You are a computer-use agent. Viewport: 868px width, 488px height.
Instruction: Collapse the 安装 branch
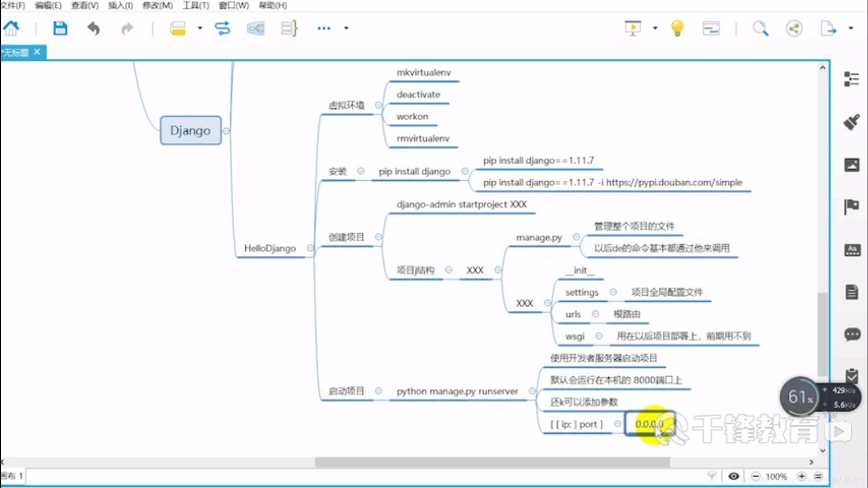[x=361, y=171]
